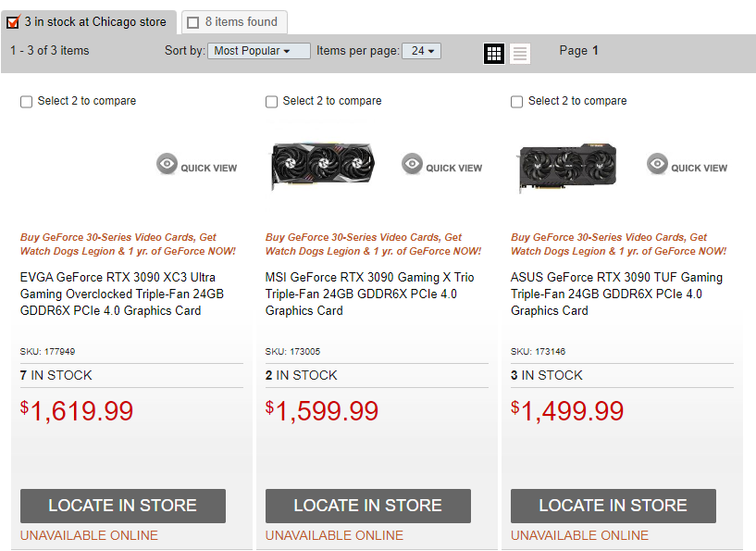Expand the Items per page dropdown
Image resolution: width=756 pixels, height=551 pixels.
421,51
